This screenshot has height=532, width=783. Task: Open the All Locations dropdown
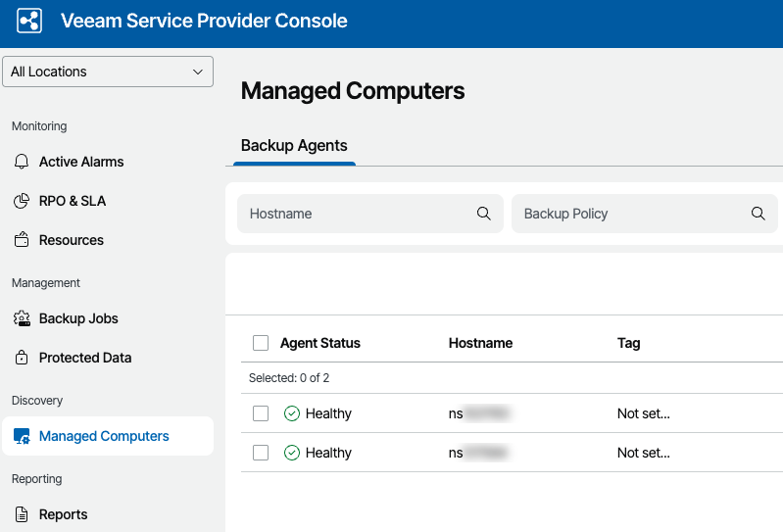[108, 72]
